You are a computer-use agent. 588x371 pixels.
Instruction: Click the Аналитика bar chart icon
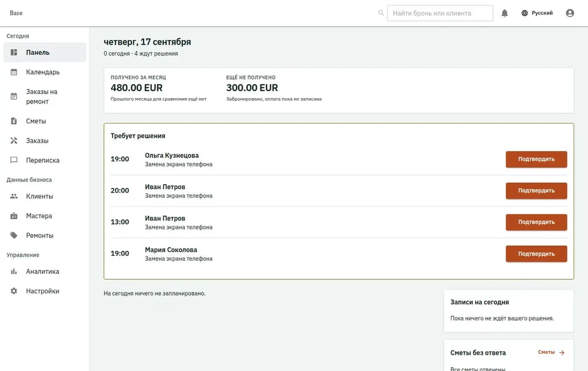tap(14, 272)
